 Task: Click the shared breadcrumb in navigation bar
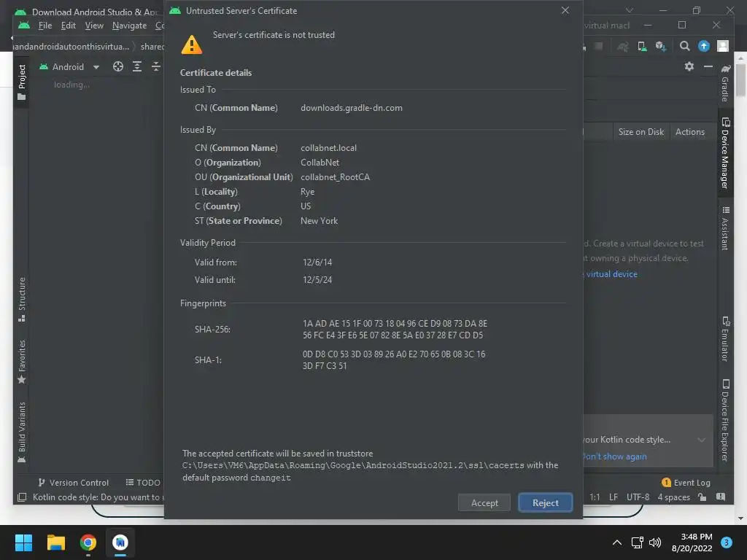point(152,46)
